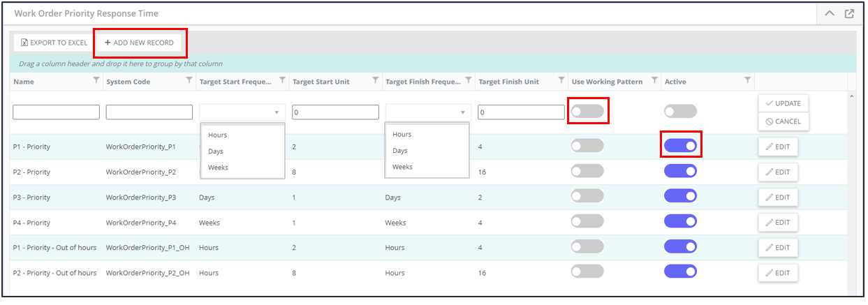Viewport: 868px width, 305px height.
Task: Filter the Use Working Pattern column
Action: tap(654, 81)
